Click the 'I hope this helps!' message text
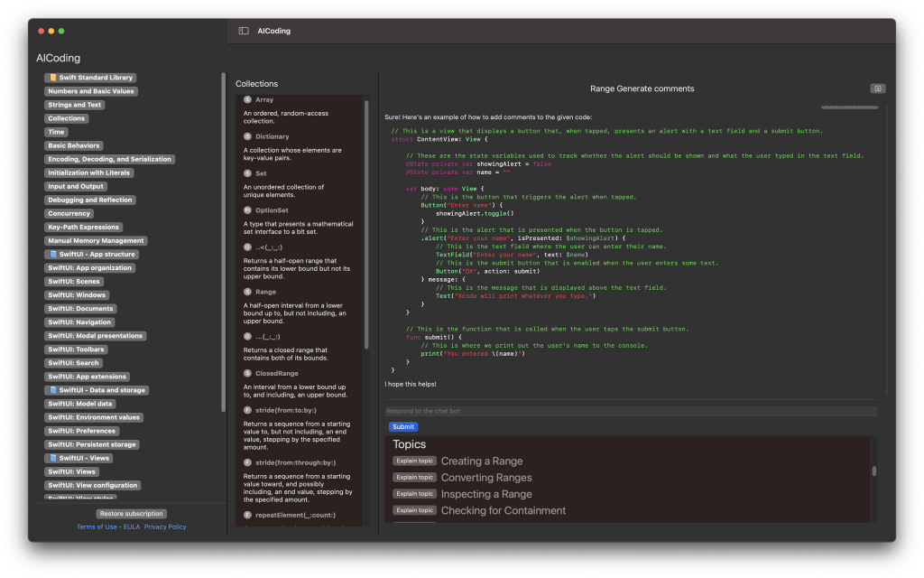 [411, 384]
